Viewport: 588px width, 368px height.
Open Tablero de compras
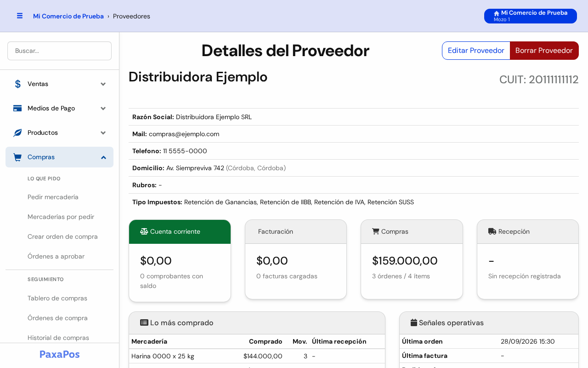pos(57,298)
